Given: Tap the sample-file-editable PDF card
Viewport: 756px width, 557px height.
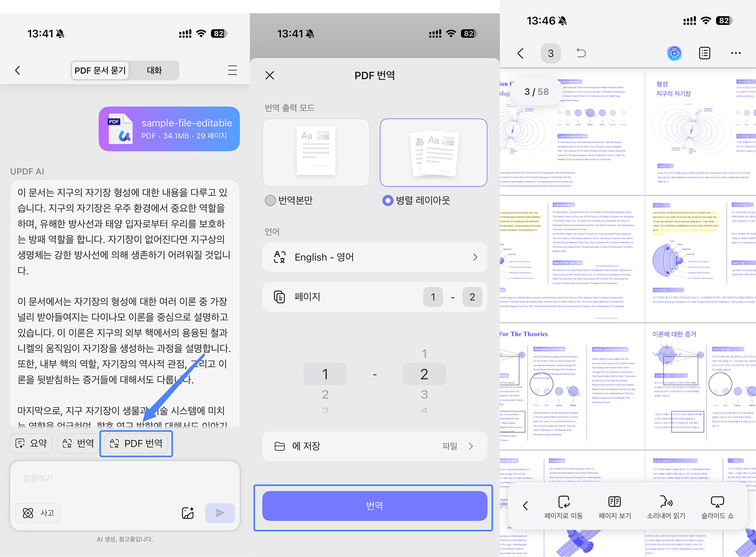Looking at the screenshot, I should [x=169, y=129].
